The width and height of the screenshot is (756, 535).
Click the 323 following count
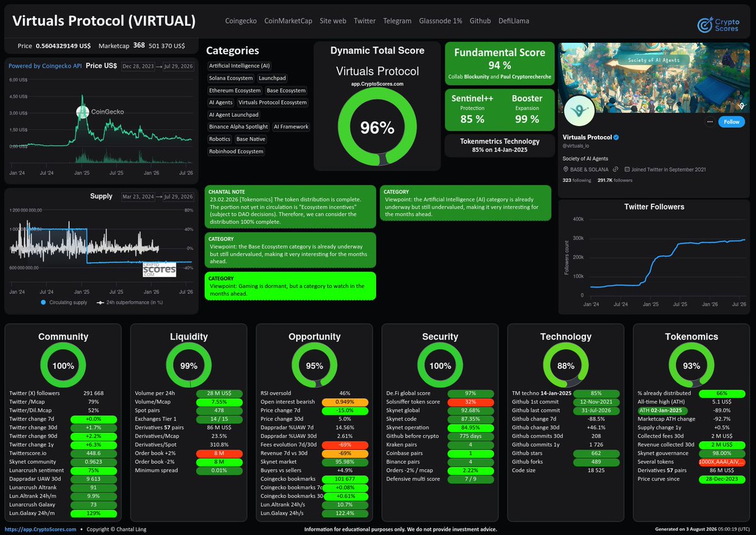tap(577, 180)
